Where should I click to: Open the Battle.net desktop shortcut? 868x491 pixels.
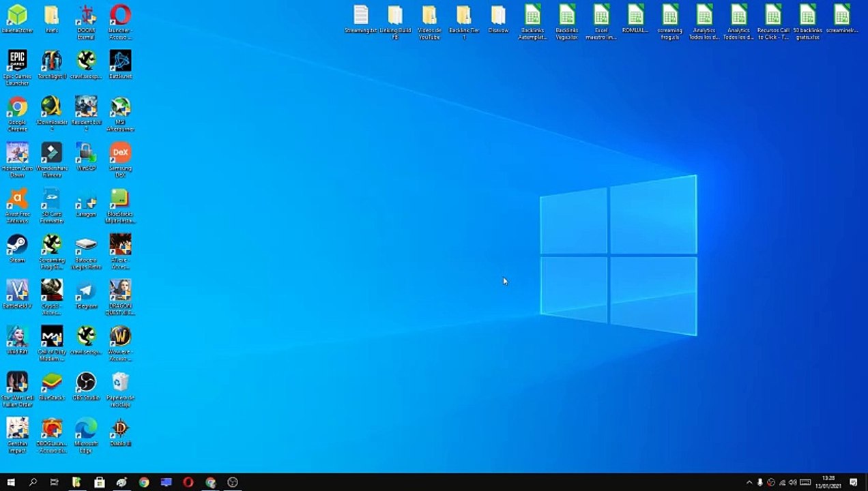coord(120,65)
